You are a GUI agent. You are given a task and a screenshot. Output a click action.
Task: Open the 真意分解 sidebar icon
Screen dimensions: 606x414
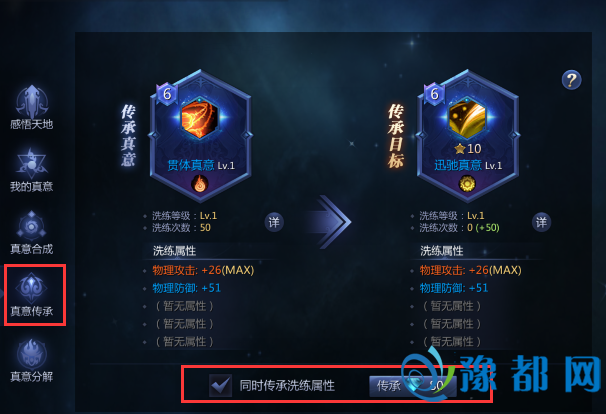pyautogui.click(x=32, y=360)
